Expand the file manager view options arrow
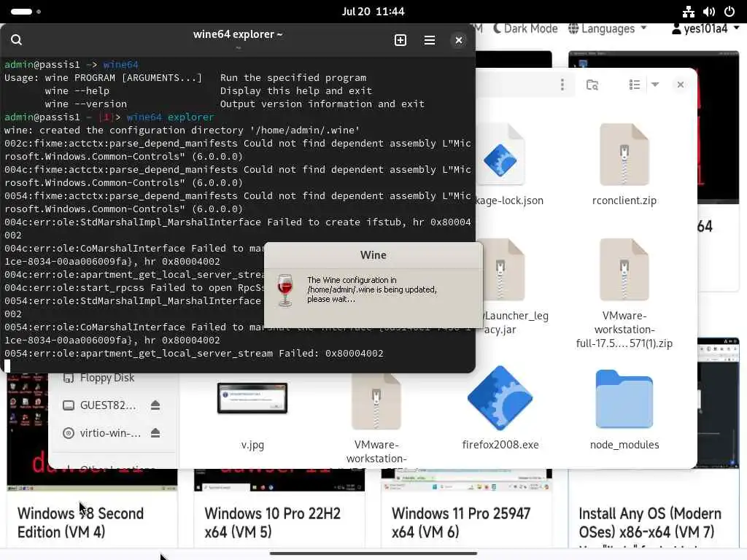The image size is (747, 560). tap(655, 85)
